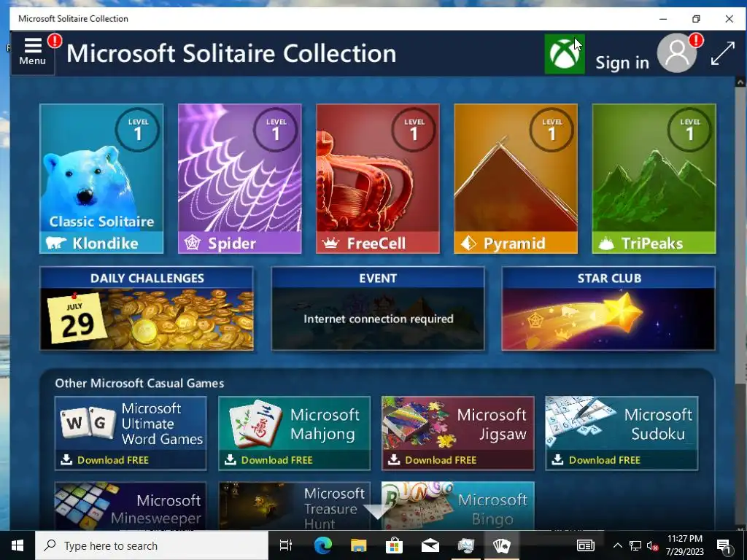Open the Windows Start menu

pyautogui.click(x=18, y=545)
